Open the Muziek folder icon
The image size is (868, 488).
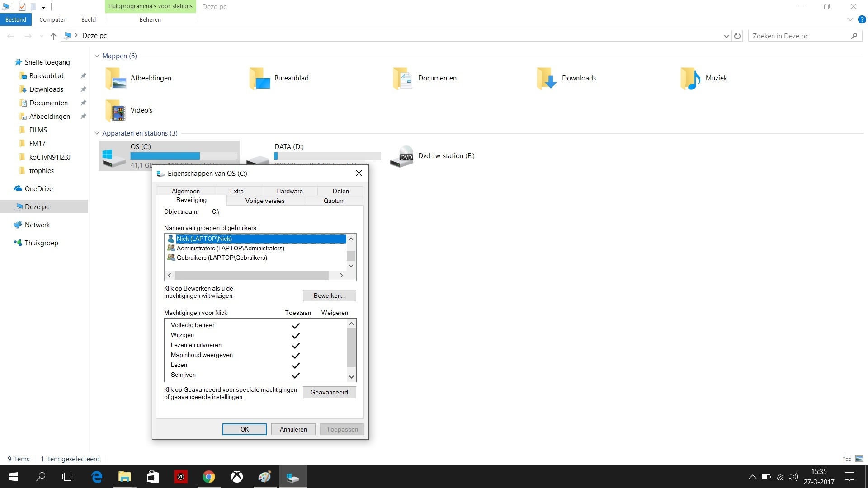[690, 79]
